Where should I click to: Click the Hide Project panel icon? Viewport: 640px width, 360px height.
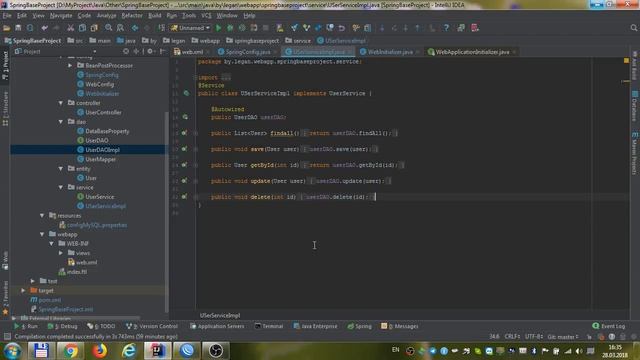click(x=162, y=51)
